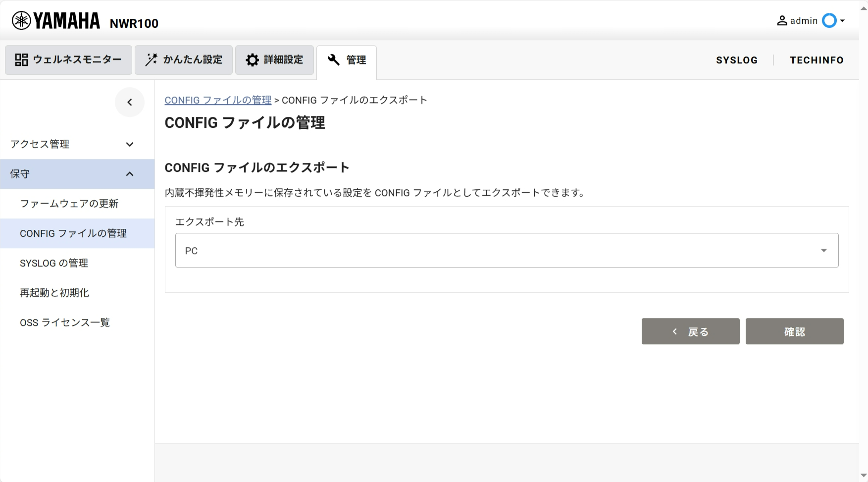Collapse sidebar with left chevron button
This screenshot has width=868, height=482.
pos(130,103)
